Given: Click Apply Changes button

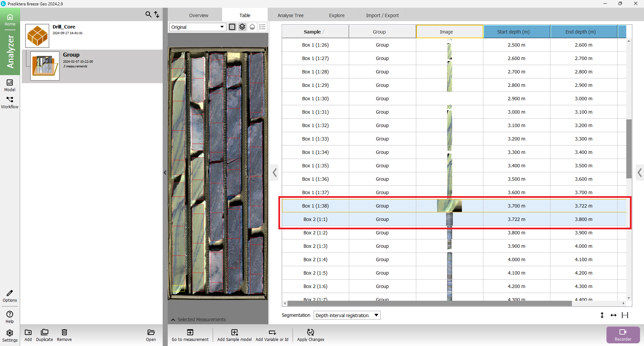Looking at the screenshot, I should coord(311,335).
